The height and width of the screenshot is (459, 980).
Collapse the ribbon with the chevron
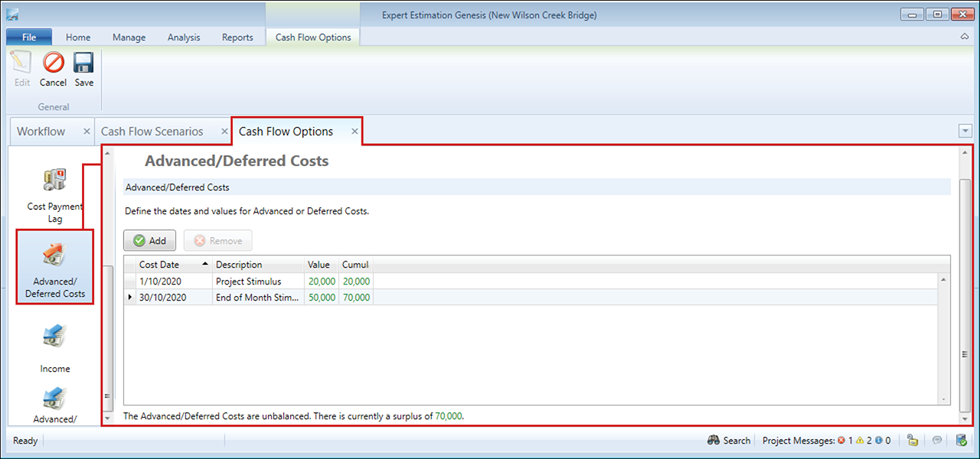(x=964, y=37)
